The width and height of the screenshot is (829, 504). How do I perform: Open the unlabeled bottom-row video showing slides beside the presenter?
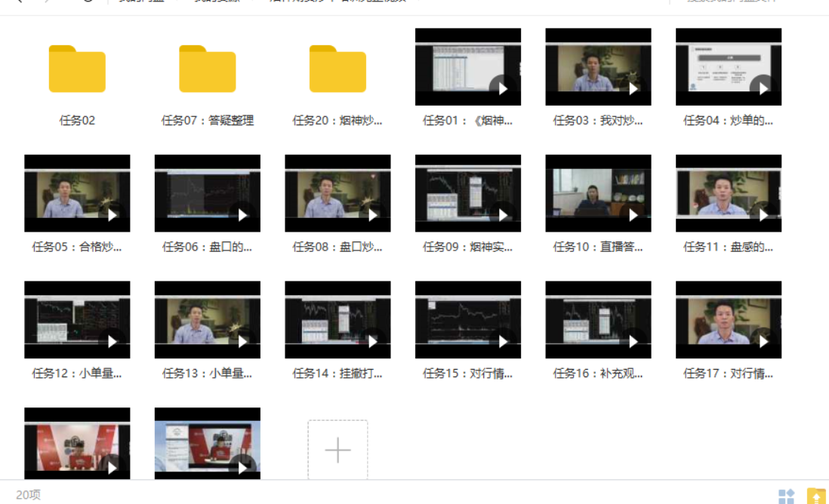pyautogui.click(x=207, y=443)
